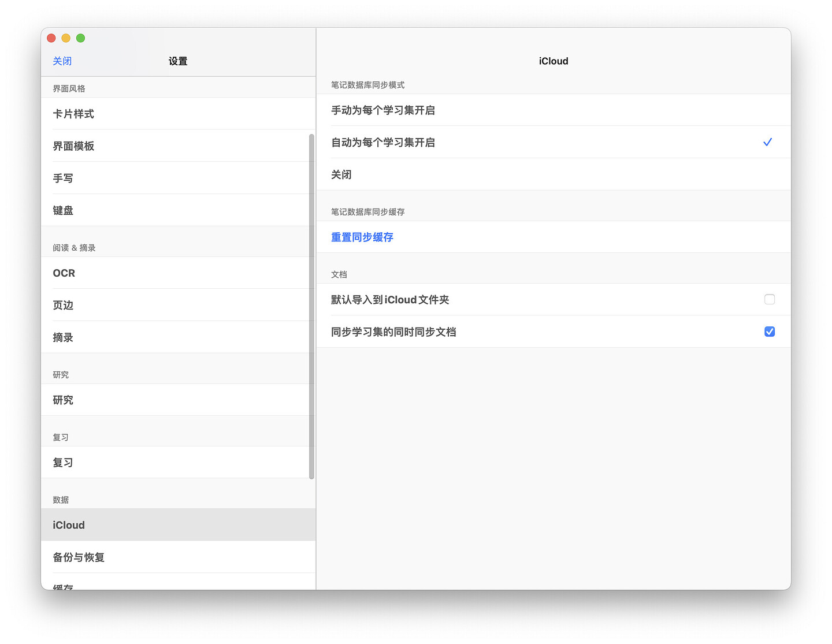Image resolution: width=832 pixels, height=644 pixels.
Task: Click the sidebar vertical scrollbar
Action: [x=312, y=307]
